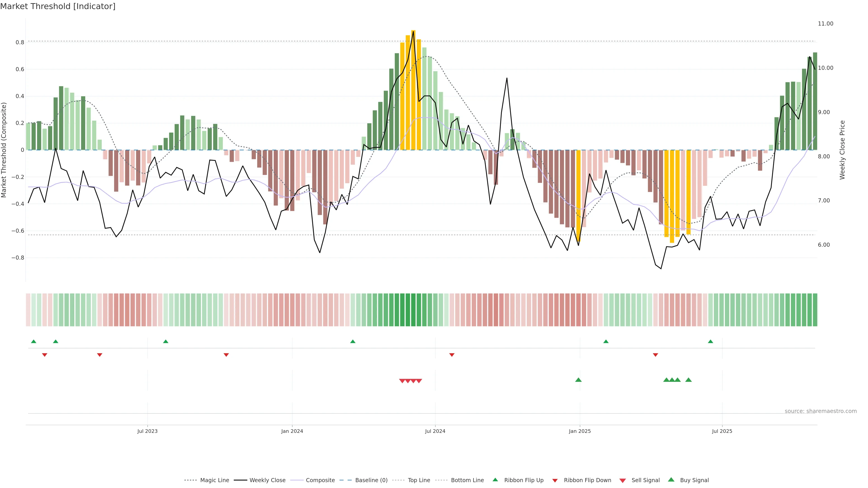Click the Top Line legend entry
Screen dimensions: 868x488
(419, 480)
